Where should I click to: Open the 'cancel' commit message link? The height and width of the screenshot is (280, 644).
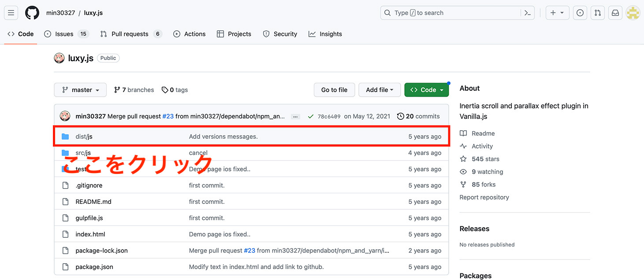click(198, 153)
